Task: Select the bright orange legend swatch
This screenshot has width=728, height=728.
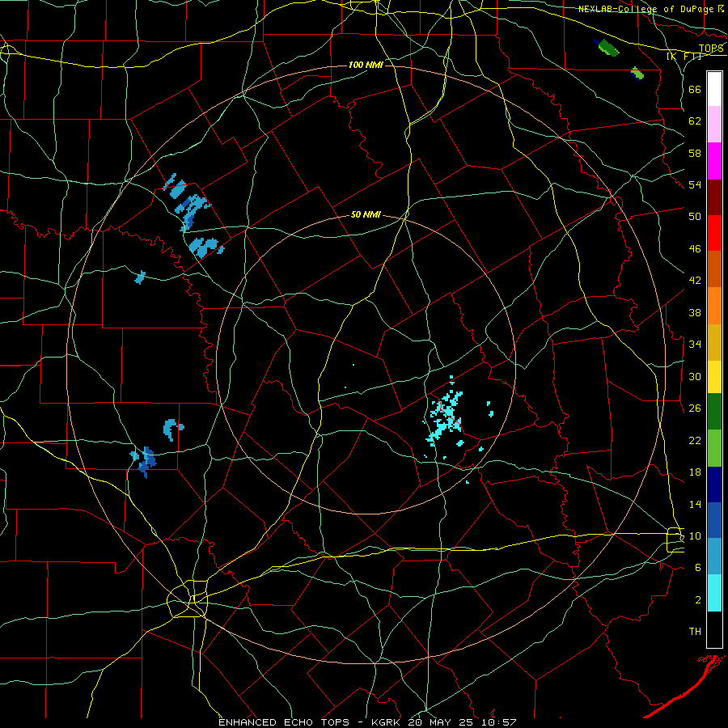Action: pyautogui.click(x=714, y=306)
